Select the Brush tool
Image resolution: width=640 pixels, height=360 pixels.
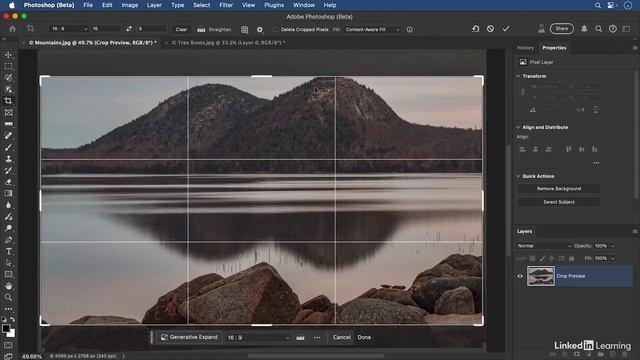point(8,147)
